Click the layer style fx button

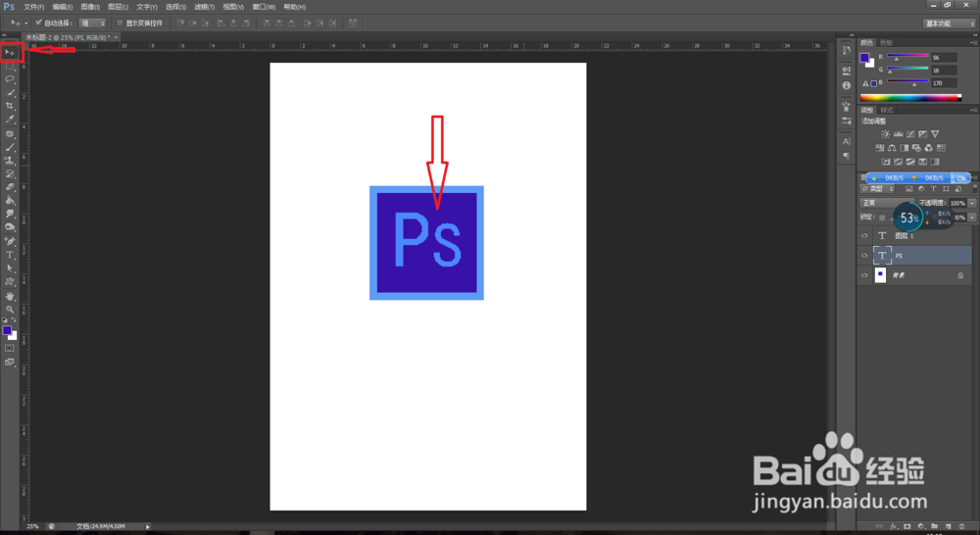click(894, 527)
